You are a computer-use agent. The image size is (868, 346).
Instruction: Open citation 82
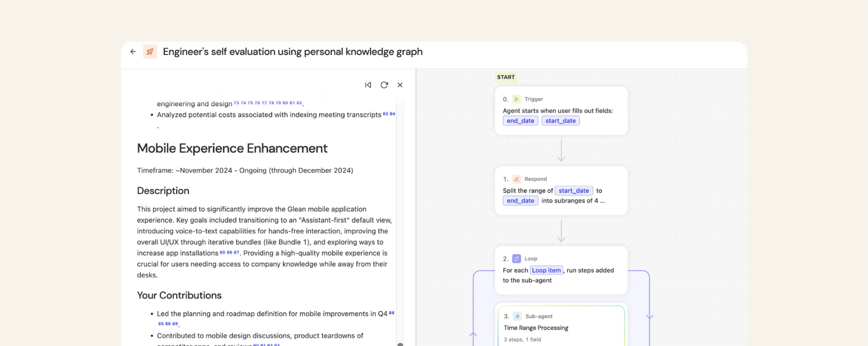click(299, 103)
